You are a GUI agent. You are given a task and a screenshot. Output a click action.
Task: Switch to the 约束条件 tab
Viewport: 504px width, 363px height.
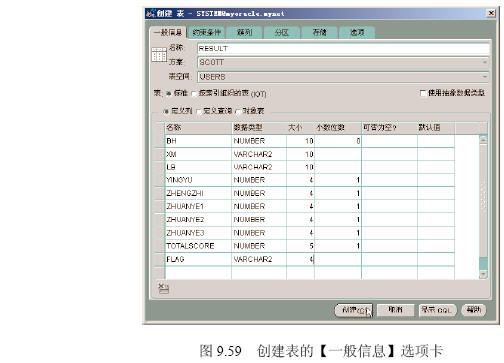[206, 33]
